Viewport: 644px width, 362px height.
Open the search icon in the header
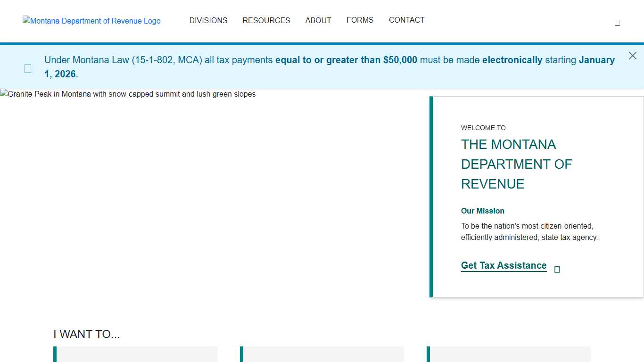point(617,23)
